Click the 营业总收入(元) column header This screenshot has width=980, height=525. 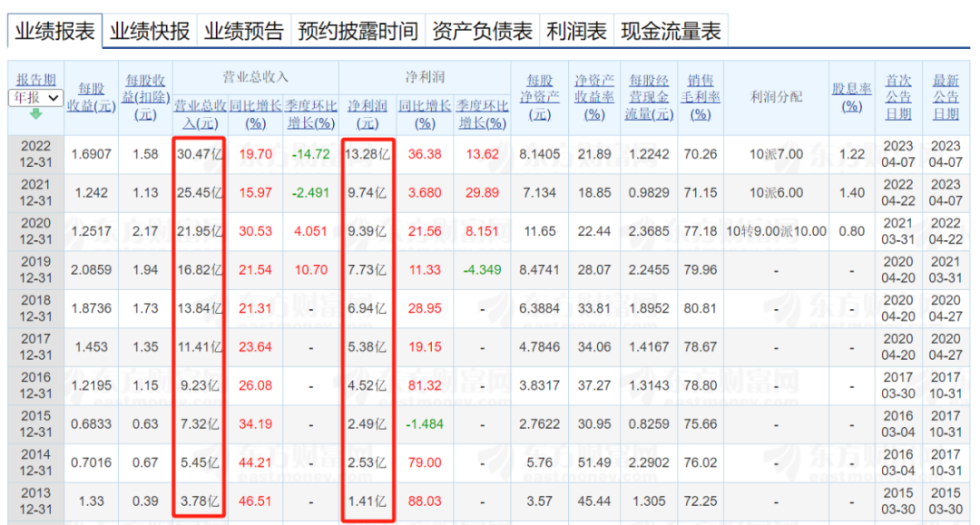click(x=196, y=114)
